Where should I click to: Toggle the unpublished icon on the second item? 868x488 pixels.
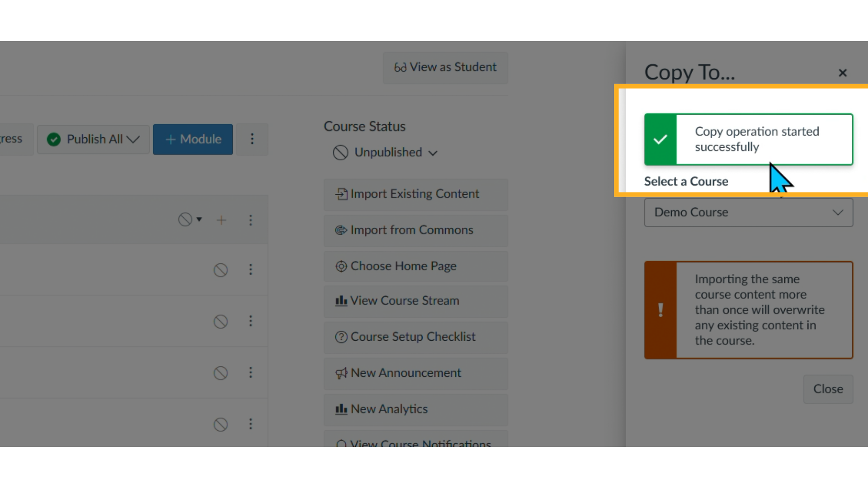(x=221, y=321)
